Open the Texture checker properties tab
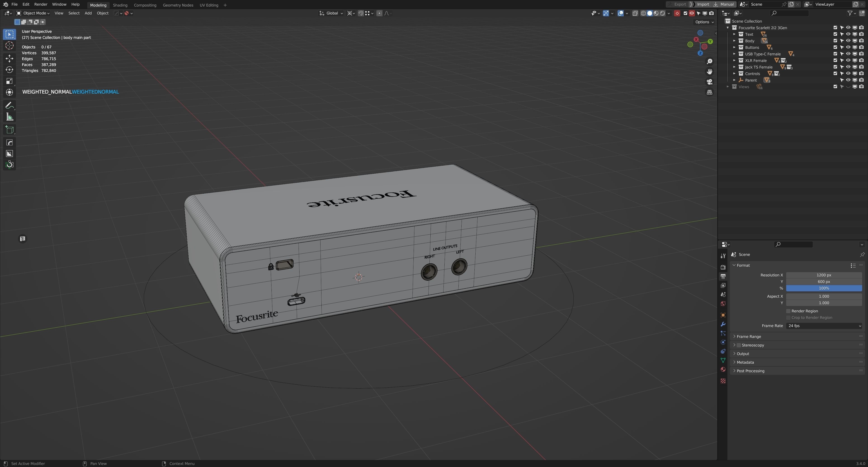This screenshot has height=467, width=868. click(723, 381)
